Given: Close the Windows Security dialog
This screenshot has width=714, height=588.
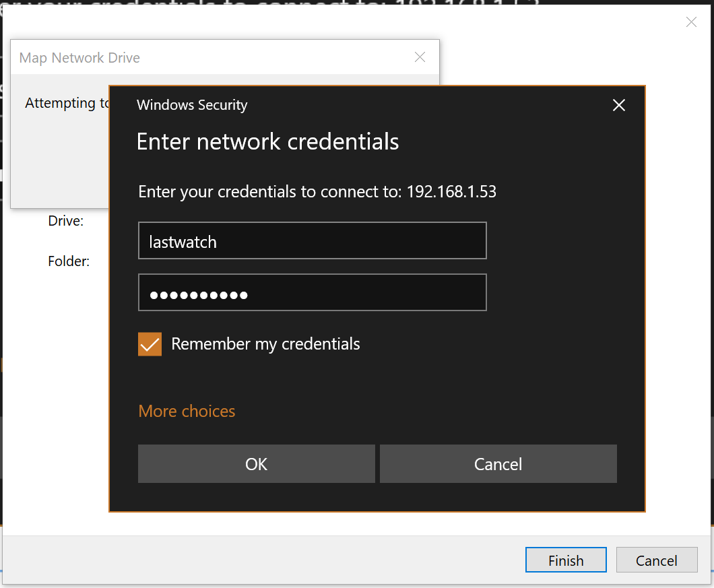Looking at the screenshot, I should tap(619, 105).
